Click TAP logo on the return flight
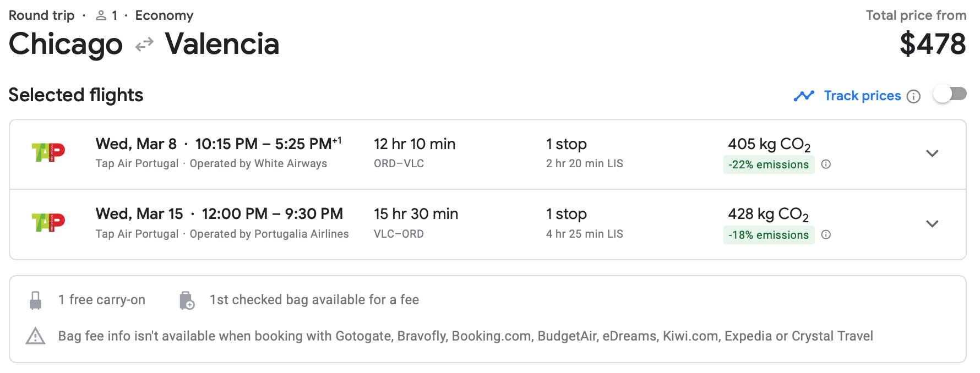Screen dimensions: 980x373 click(x=48, y=222)
